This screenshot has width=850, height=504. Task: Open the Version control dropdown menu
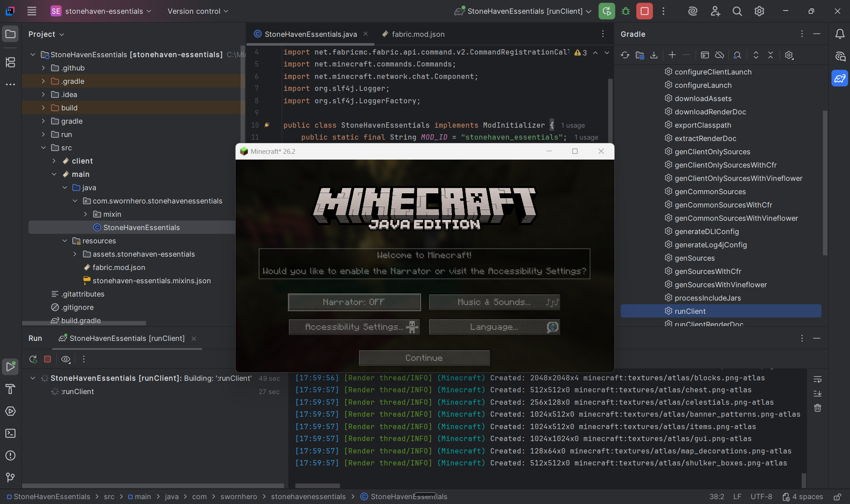pyautogui.click(x=198, y=11)
